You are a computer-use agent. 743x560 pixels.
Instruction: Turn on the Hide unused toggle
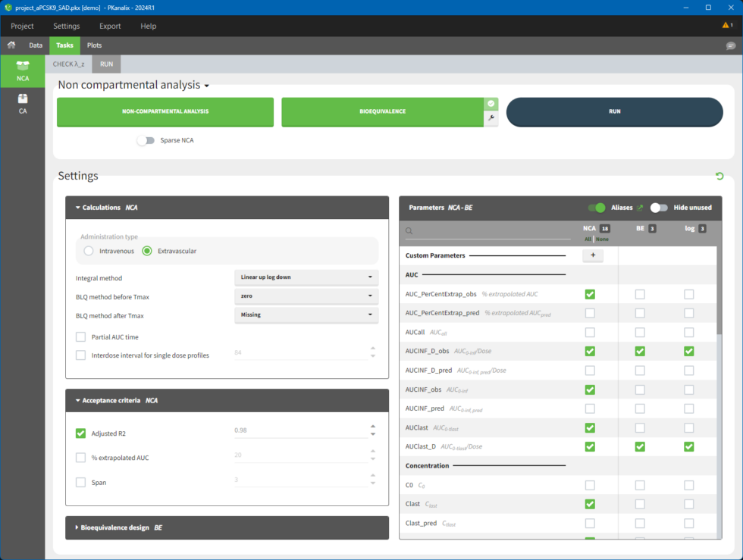coord(659,208)
